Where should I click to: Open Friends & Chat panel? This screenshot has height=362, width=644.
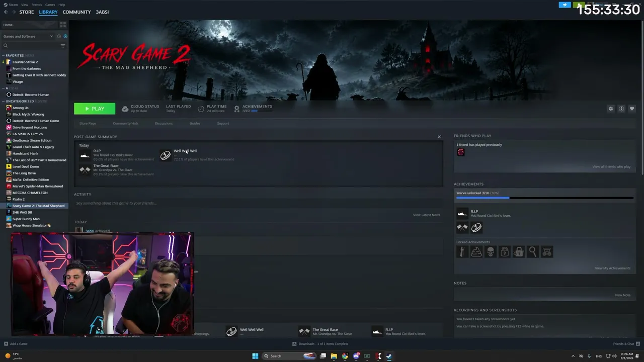(x=626, y=344)
